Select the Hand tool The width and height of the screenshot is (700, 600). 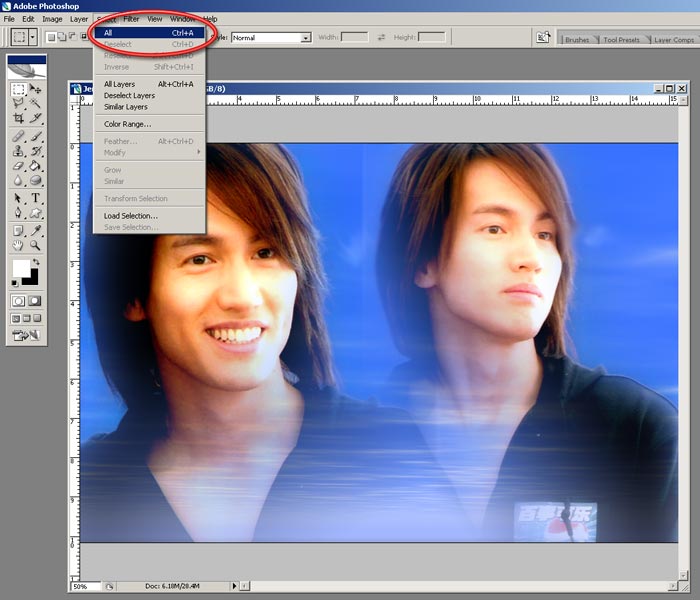point(18,245)
